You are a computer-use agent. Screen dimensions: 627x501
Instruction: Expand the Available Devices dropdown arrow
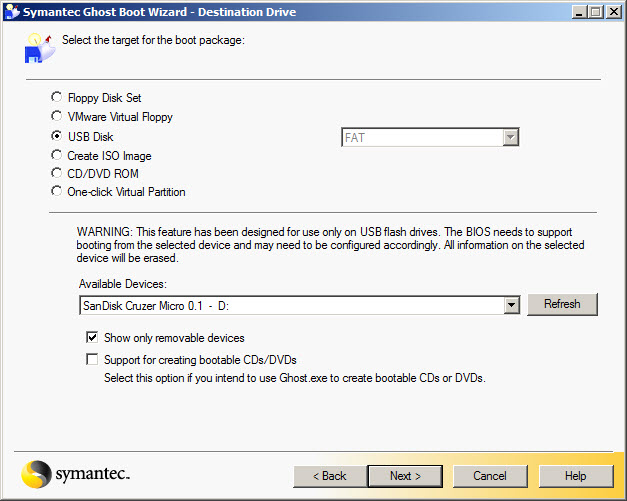(x=511, y=305)
